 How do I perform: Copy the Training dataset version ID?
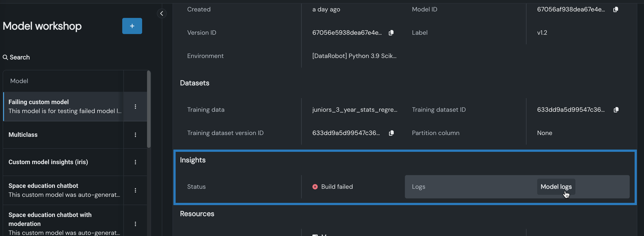pos(391,133)
